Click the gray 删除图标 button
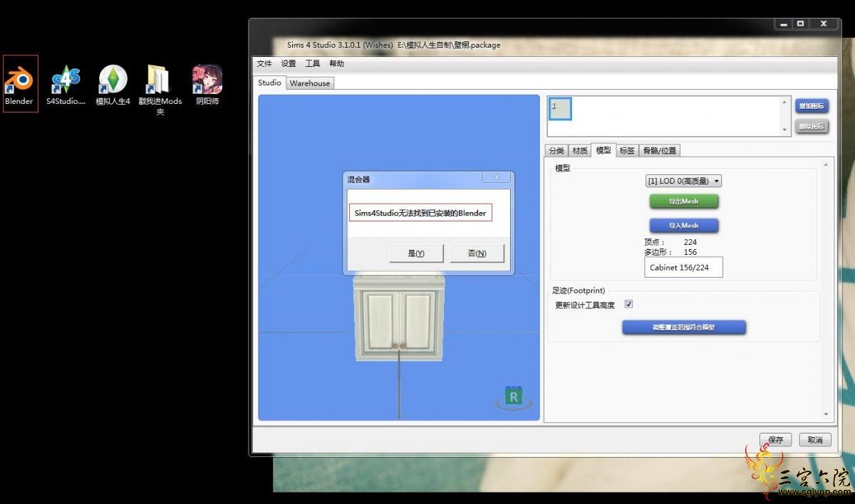 [x=812, y=127]
